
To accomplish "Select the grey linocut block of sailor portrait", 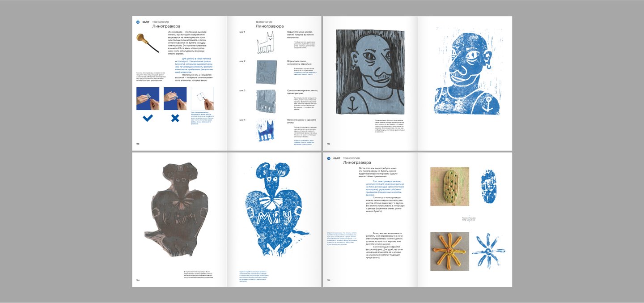I will (370, 72).
